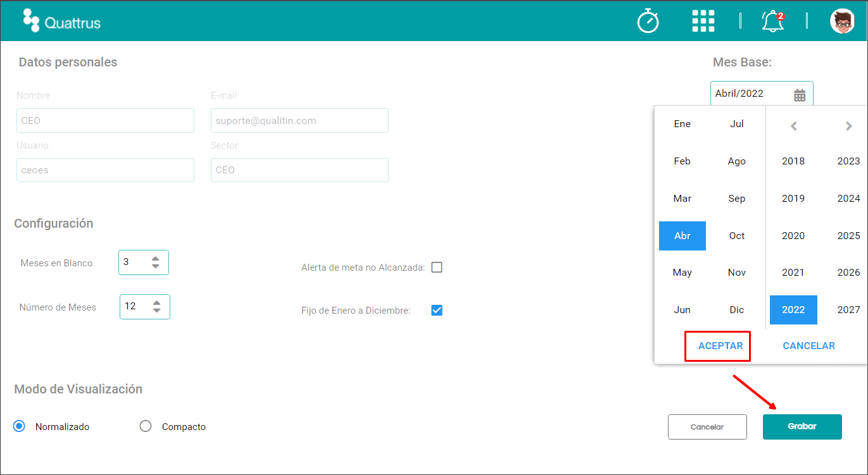Select year 2026 in picker
Viewport: 868px width, 475px height.
coord(848,273)
